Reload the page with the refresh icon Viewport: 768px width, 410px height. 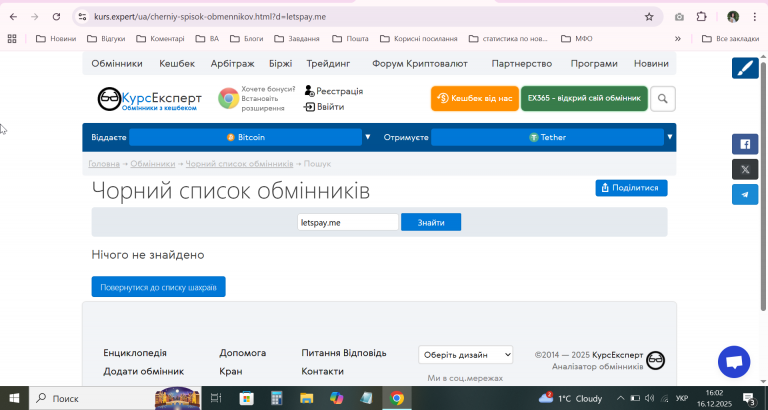[56, 17]
